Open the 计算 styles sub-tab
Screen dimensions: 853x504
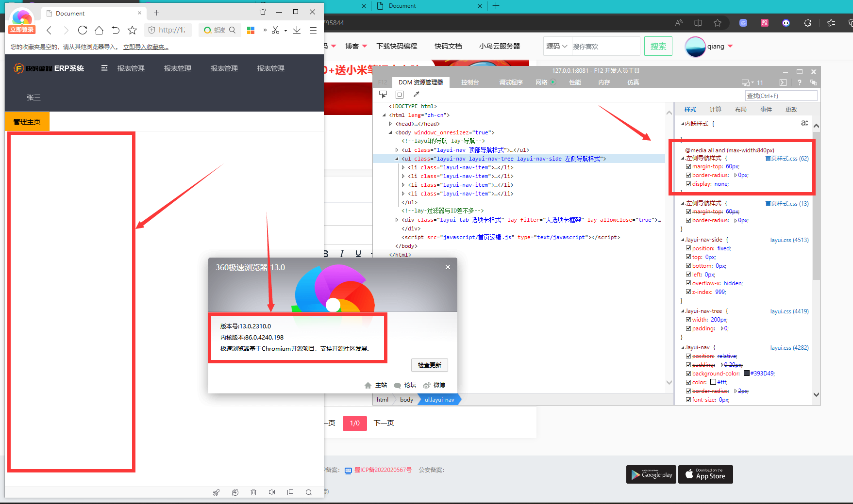coord(715,110)
